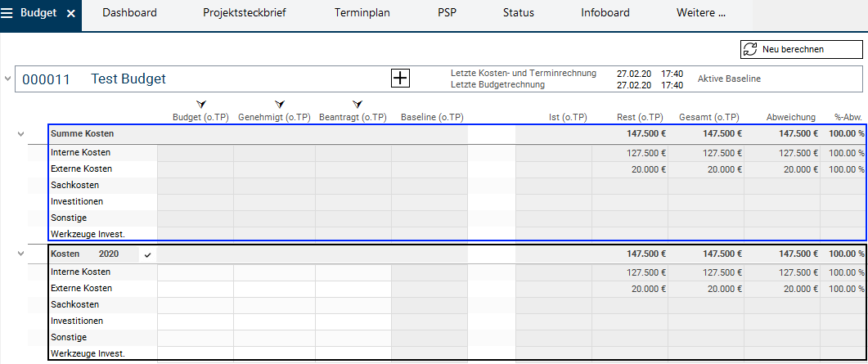Click the arrow icon above Beantragt (o.TP)
The height and width of the screenshot is (364, 868).
point(357,105)
